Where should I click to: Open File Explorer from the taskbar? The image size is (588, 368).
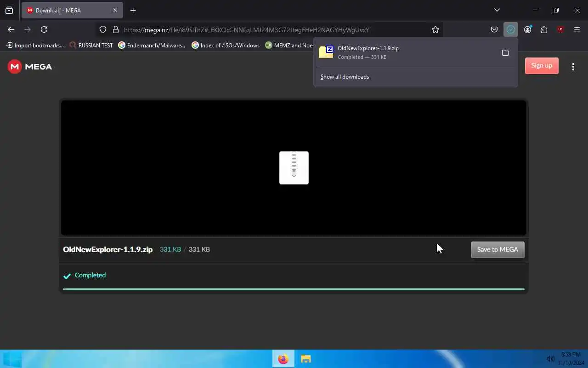pos(305,359)
